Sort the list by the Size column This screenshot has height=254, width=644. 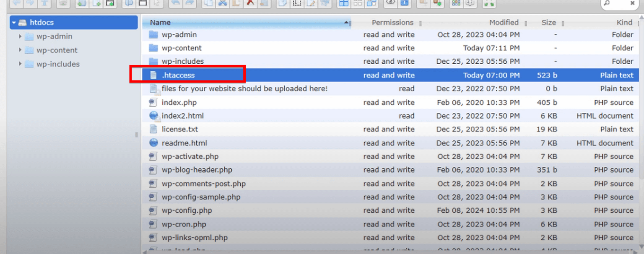(x=548, y=22)
